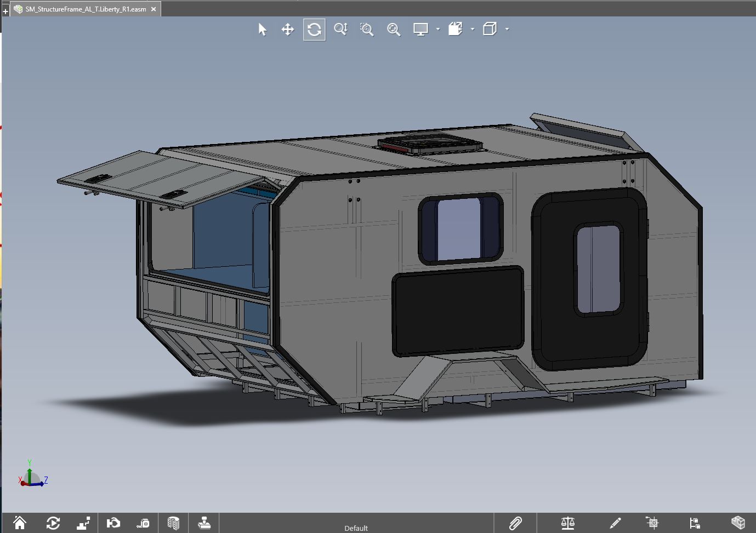The height and width of the screenshot is (533, 756).
Task: Toggle the Rotate view tool
Action: (314, 30)
